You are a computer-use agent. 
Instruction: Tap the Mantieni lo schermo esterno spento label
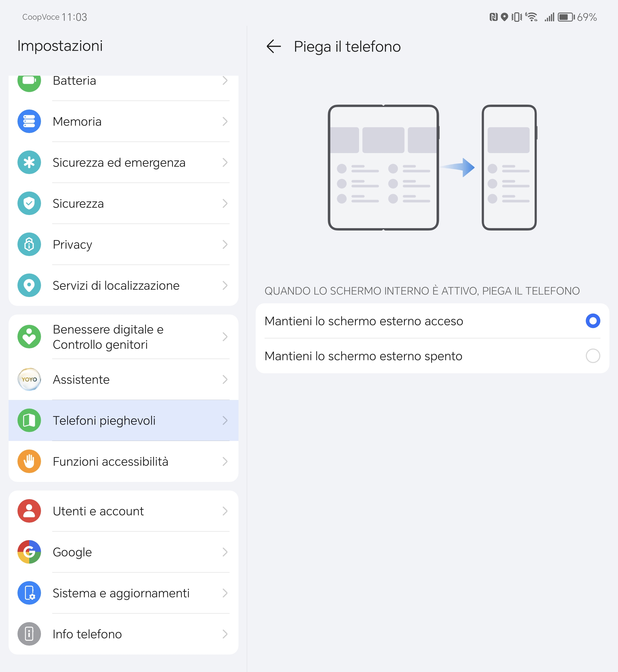363,356
